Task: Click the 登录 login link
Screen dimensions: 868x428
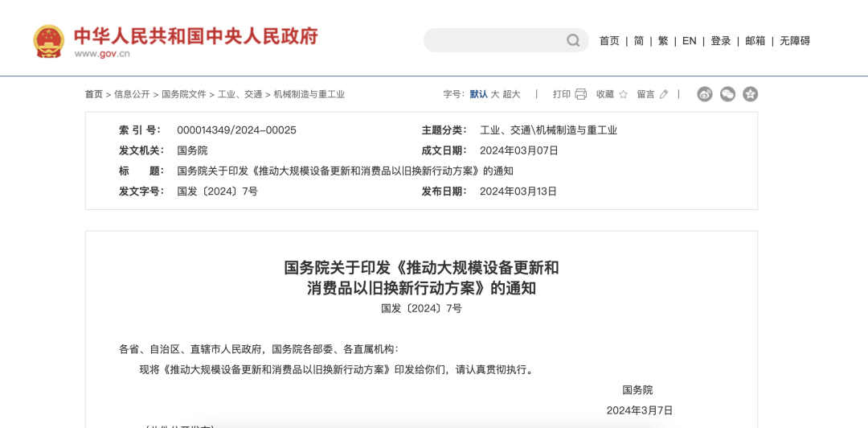Action: [720, 41]
